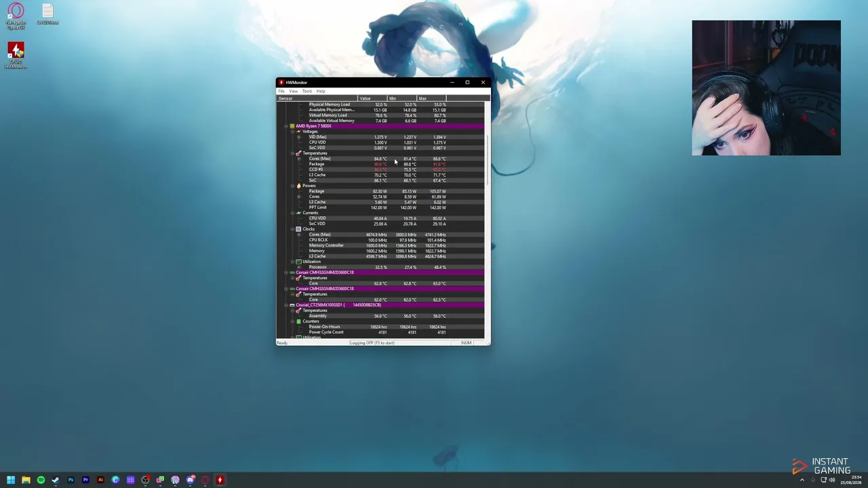Open Canva from the taskbar

(115, 480)
